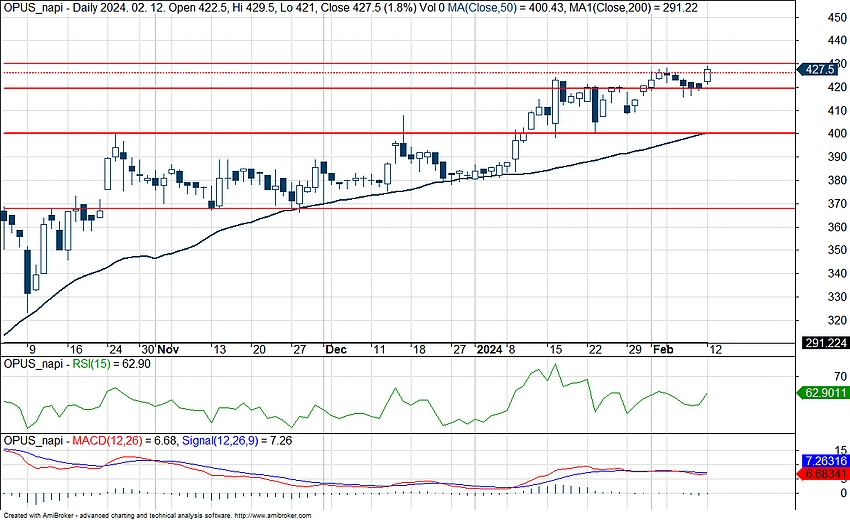850x520 pixels.
Task: Click the 291.224 MA200 value label
Action: point(825,343)
